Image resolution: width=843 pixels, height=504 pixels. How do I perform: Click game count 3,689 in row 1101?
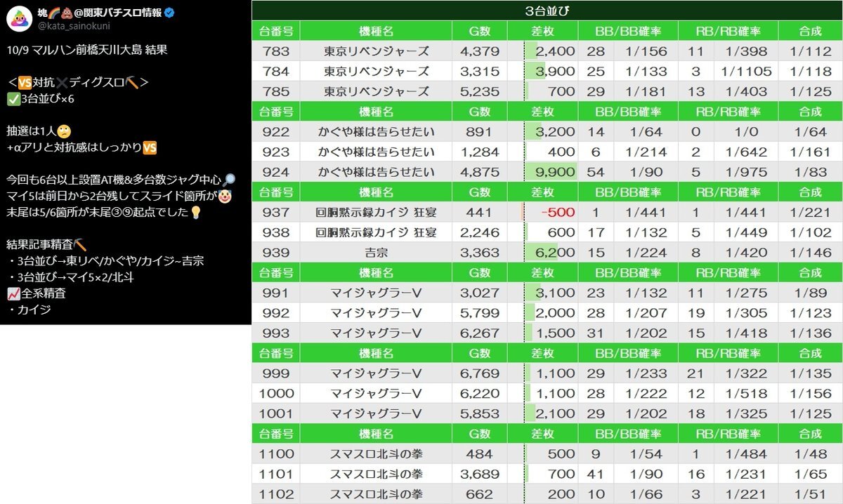click(x=480, y=475)
